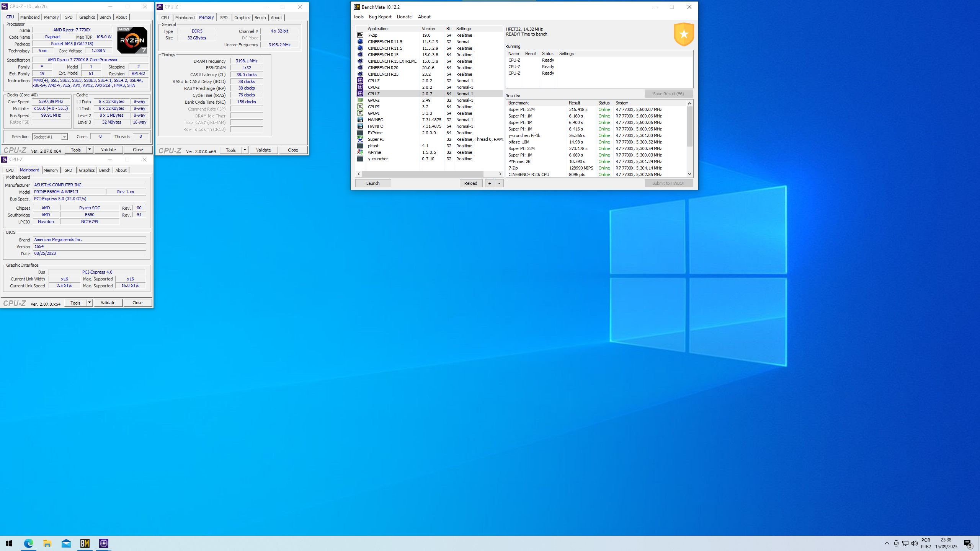Viewport: 980px width, 551px height.
Task: Click the CINEBENCH R15 EXTREME icon
Action: tap(360, 61)
